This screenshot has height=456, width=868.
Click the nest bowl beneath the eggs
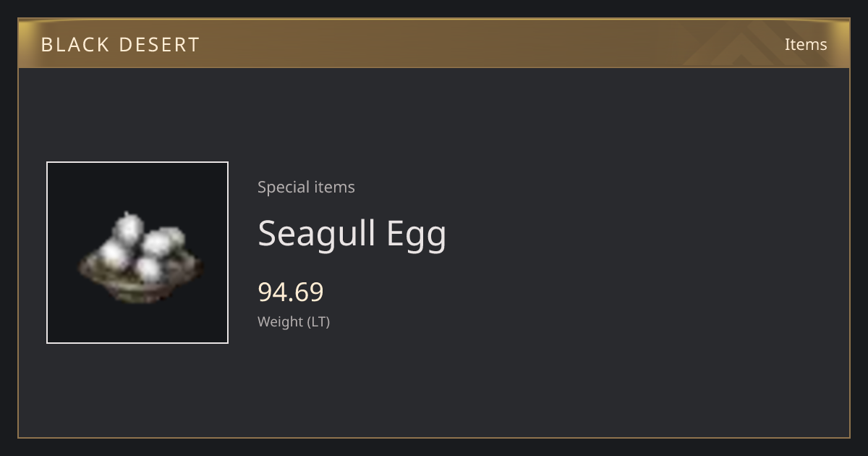click(141, 282)
